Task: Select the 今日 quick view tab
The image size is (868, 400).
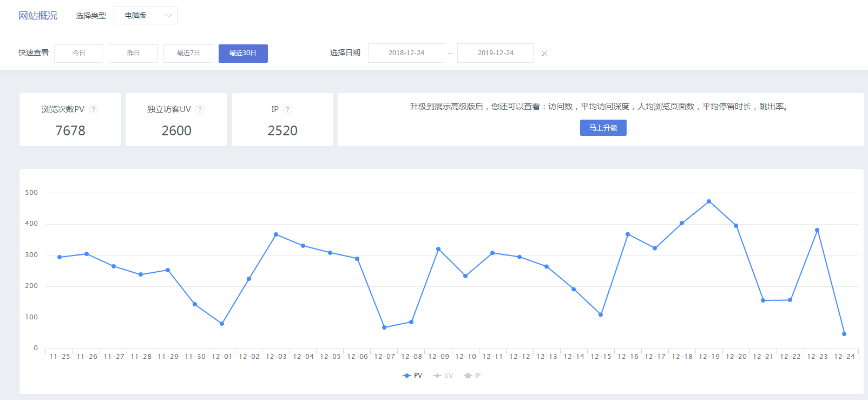Action: 78,53
